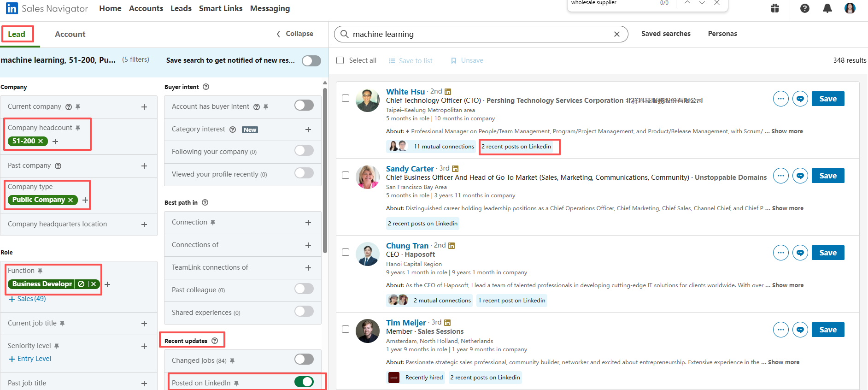Expand the Current company filter

(x=144, y=107)
